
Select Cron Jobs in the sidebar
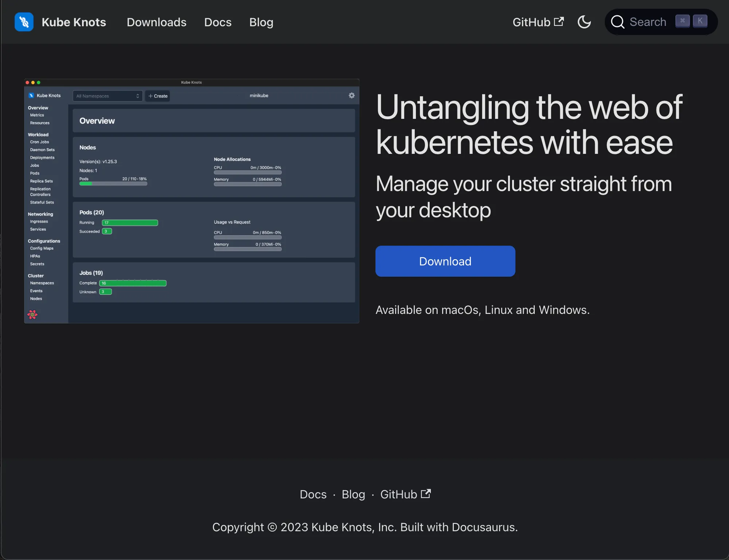(x=39, y=142)
